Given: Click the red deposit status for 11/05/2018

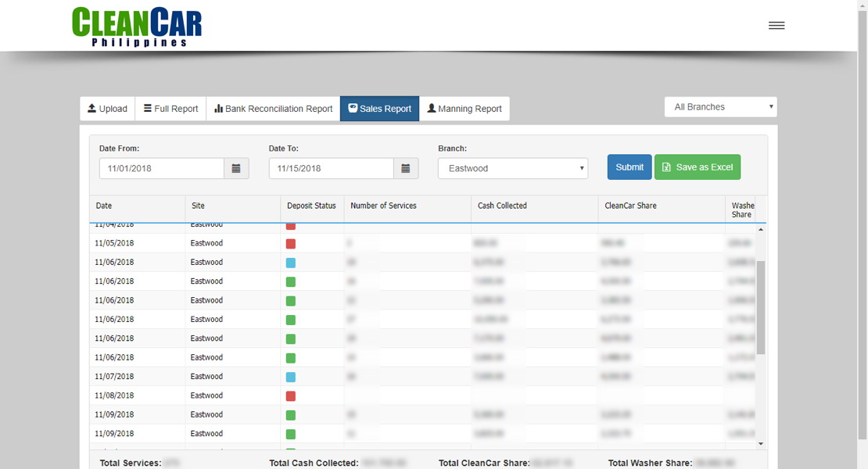Looking at the screenshot, I should point(290,243).
